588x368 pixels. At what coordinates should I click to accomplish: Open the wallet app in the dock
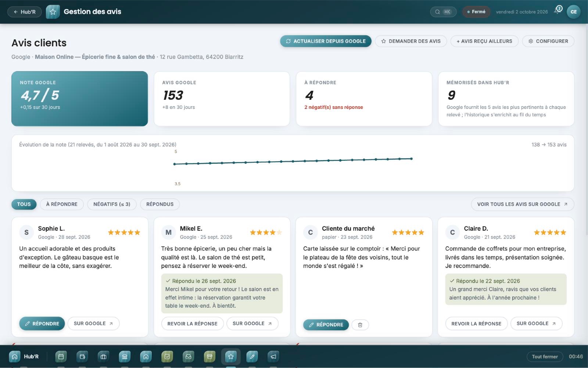82,357
